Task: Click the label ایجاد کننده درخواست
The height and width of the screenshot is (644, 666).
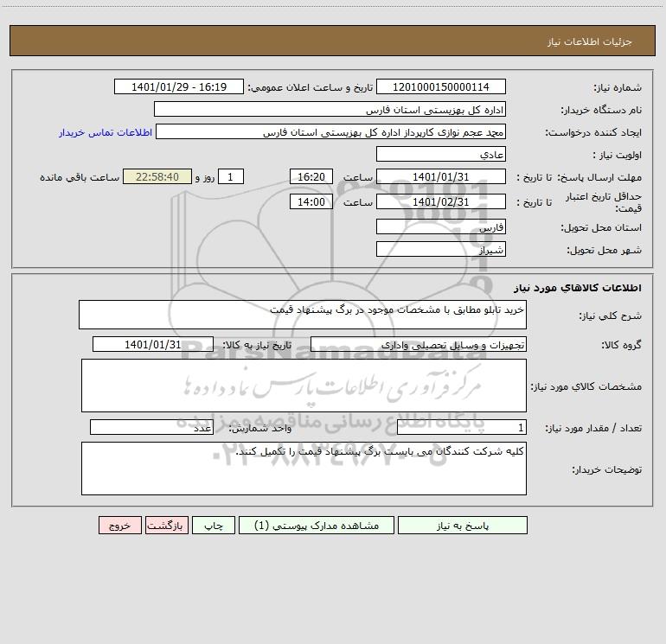Action: (x=593, y=132)
